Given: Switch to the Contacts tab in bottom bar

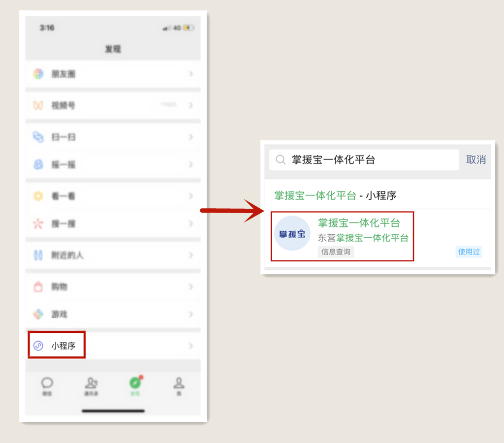Looking at the screenshot, I should pos(91,386).
